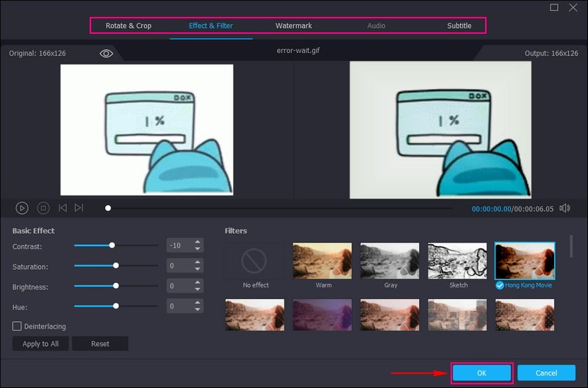This screenshot has width=588, height=388.
Task: Mute audio with the speaker icon
Action: tap(564, 208)
